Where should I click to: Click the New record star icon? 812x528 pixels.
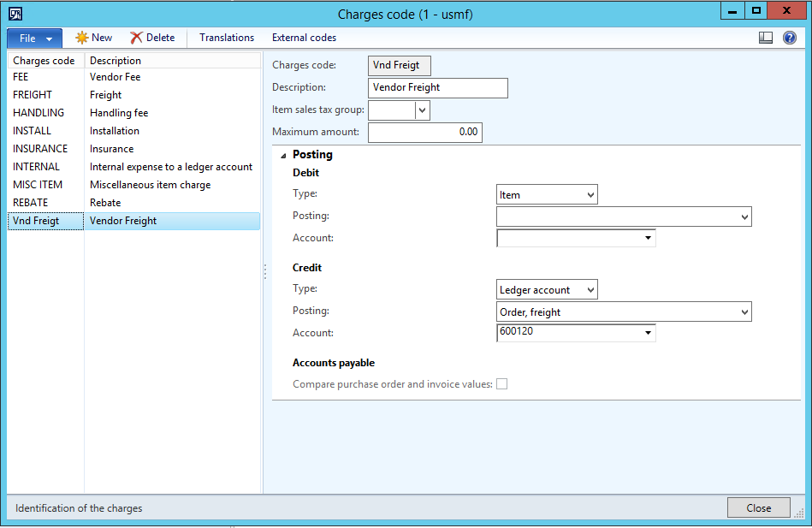point(82,38)
